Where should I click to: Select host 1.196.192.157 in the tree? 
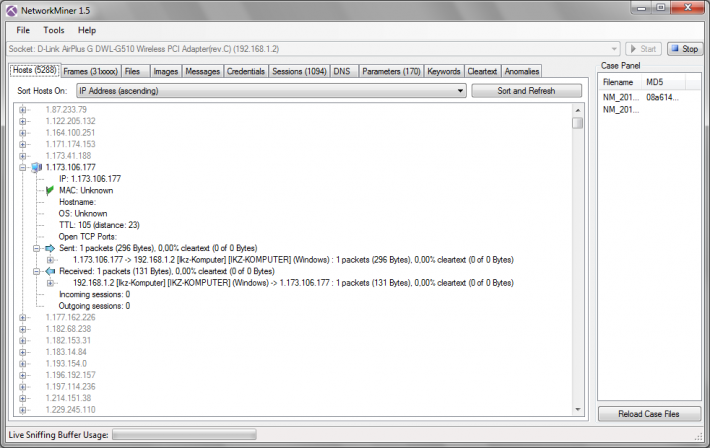coord(70,375)
